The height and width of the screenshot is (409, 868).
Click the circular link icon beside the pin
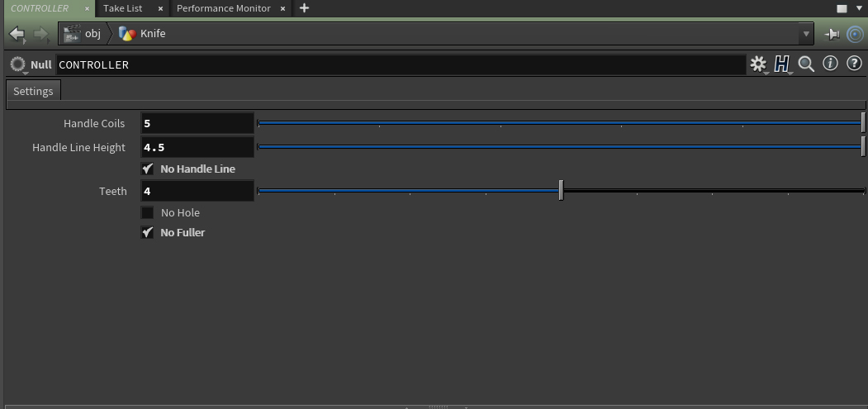(x=855, y=34)
